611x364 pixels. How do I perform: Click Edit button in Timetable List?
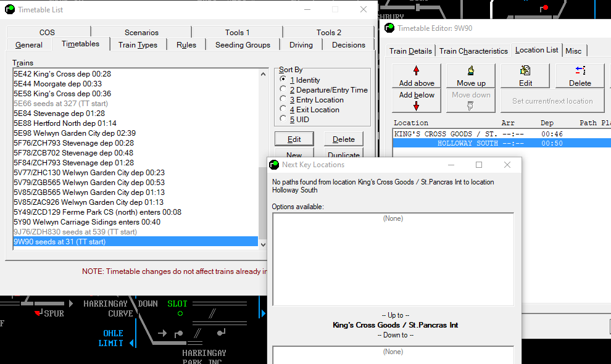click(294, 139)
